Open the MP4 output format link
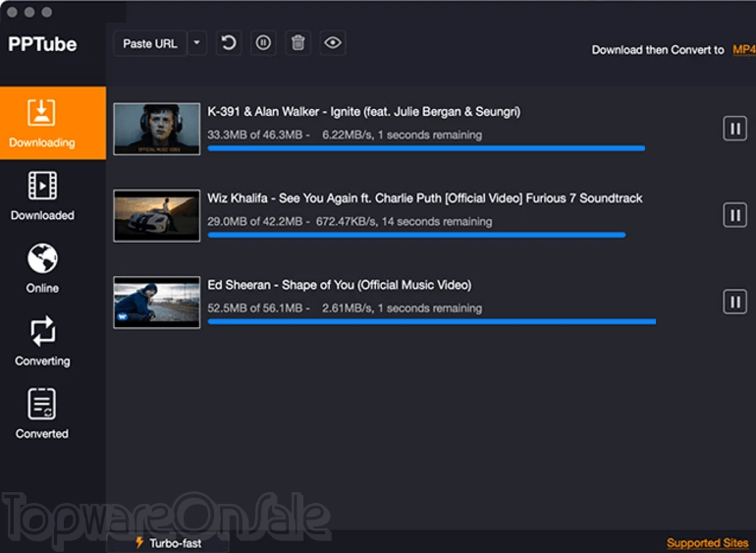 744,50
